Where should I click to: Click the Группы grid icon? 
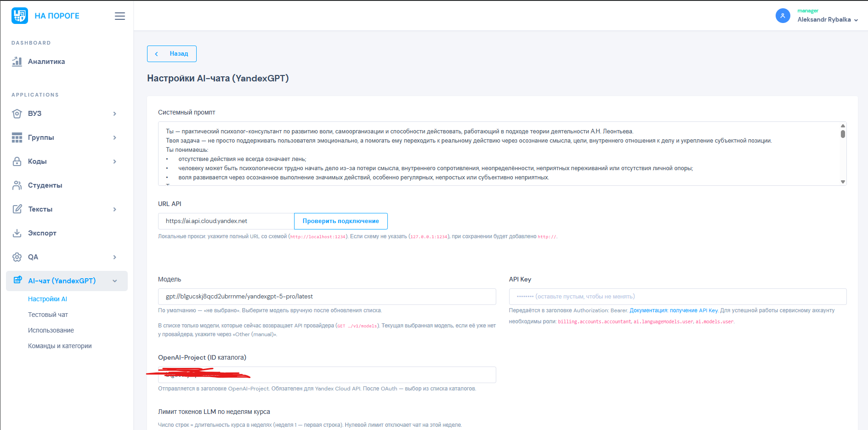coord(17,138)
